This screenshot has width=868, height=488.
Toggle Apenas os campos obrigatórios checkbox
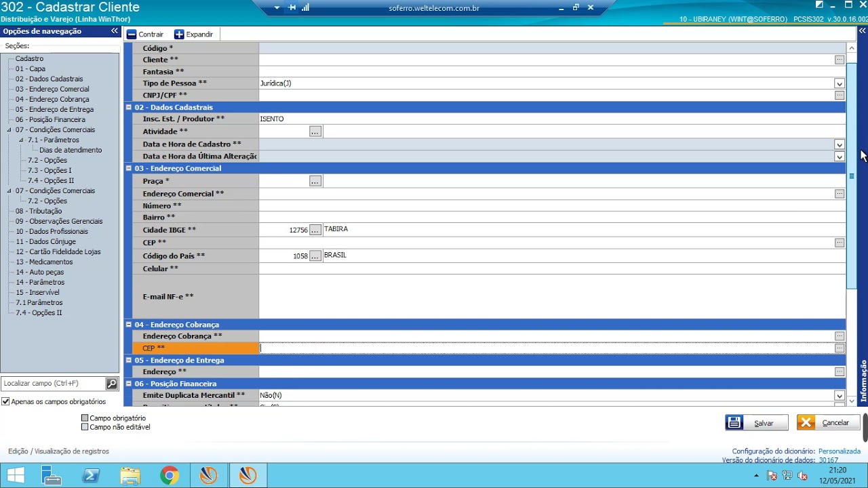coord(5,402)
